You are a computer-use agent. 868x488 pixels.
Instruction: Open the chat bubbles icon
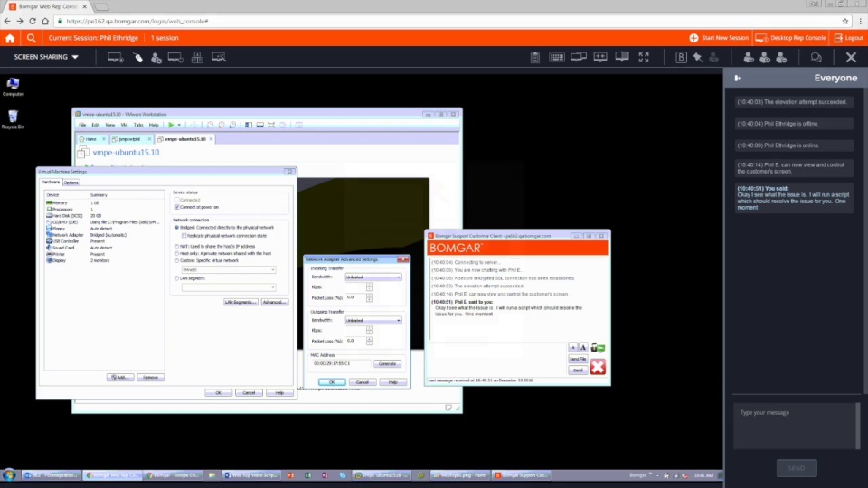click(816, 58)
